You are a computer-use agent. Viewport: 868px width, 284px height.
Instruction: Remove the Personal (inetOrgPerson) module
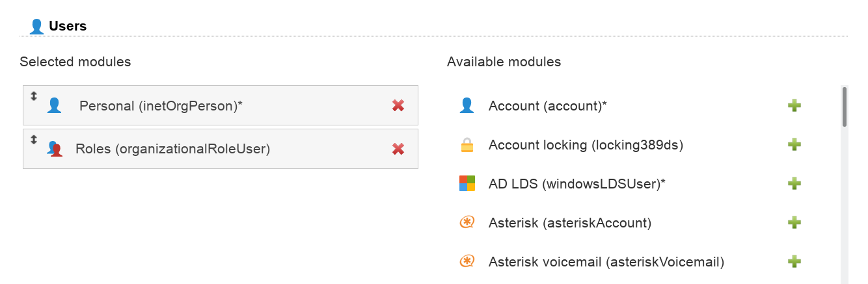coord(398,105)
